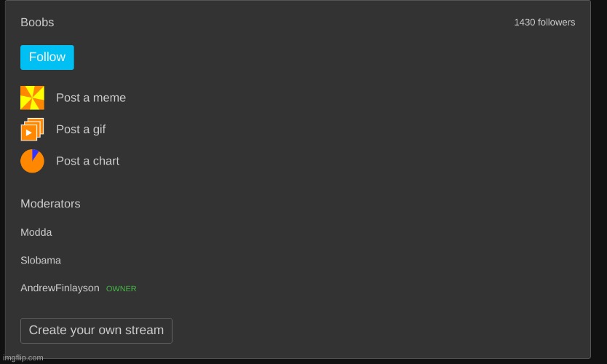Open AndrewFinlayson's user profile

[60, 288]
